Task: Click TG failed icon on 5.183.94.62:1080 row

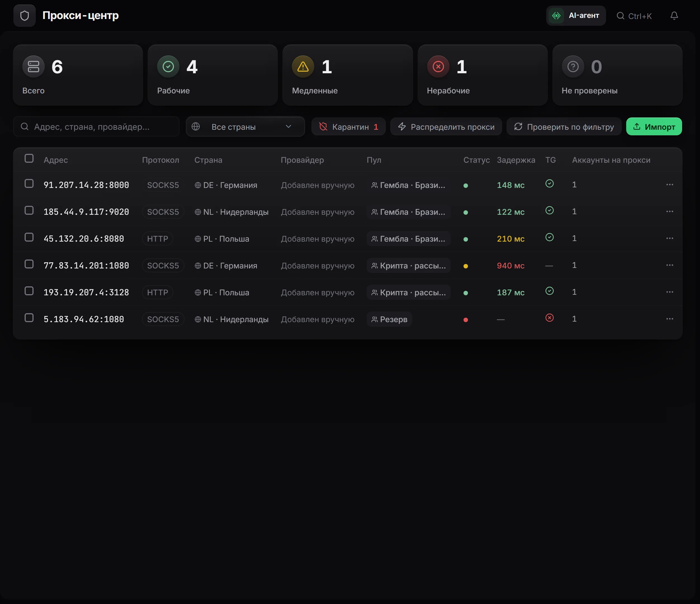Action: 550,318
